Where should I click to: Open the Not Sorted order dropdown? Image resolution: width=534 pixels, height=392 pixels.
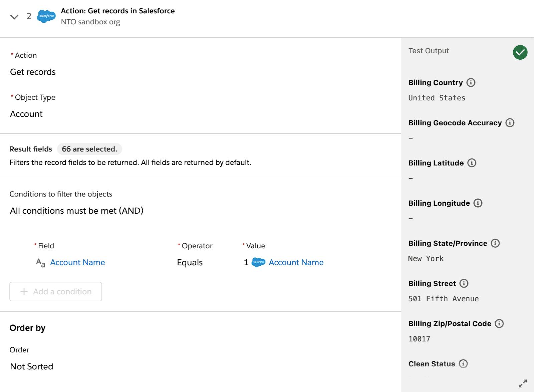pyautogui.click(x=32, y=366)
